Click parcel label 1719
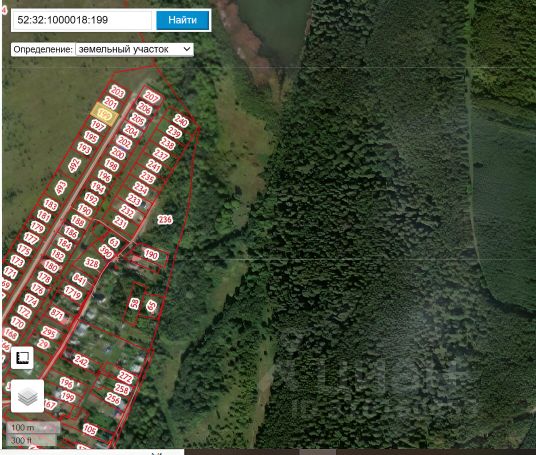 (x=73, y=293)
